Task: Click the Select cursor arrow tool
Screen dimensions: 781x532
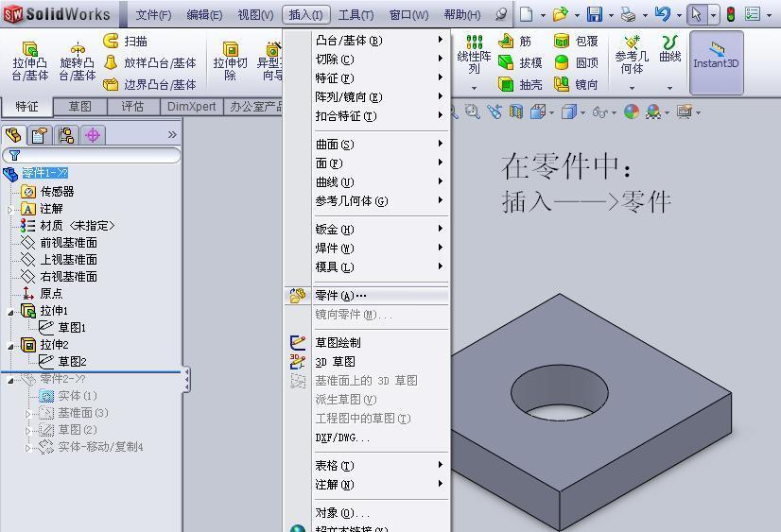Action: [697, 14]
